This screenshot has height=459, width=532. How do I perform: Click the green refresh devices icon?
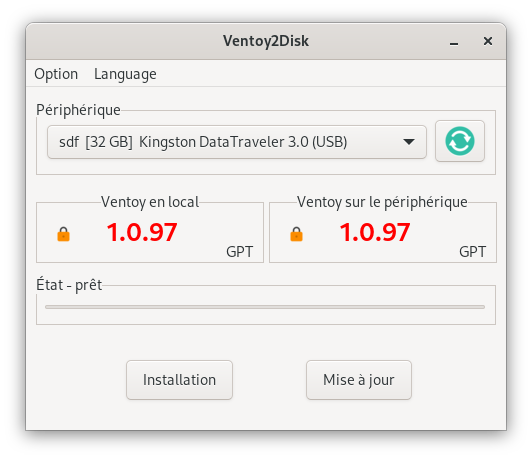tap(460, 141)
